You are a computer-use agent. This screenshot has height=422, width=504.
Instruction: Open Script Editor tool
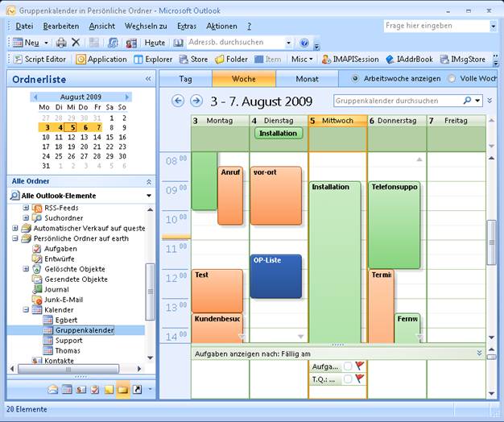point(40,60)
